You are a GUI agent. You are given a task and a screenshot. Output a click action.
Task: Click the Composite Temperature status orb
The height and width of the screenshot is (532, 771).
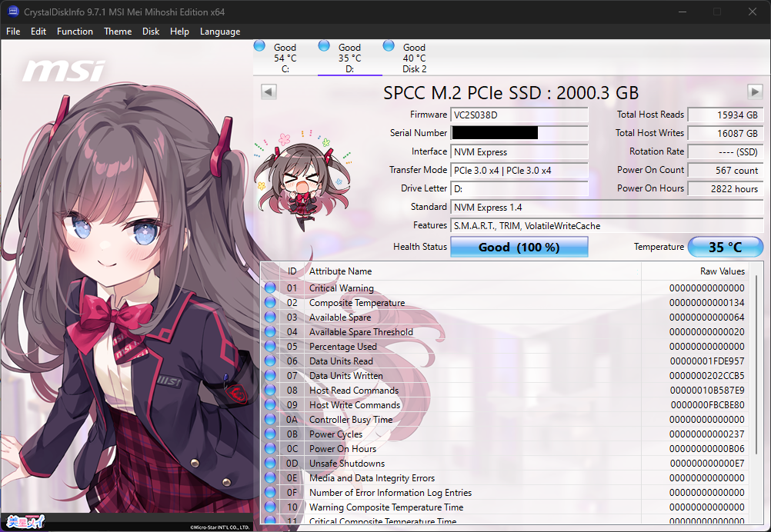click(x=270, y=303)
